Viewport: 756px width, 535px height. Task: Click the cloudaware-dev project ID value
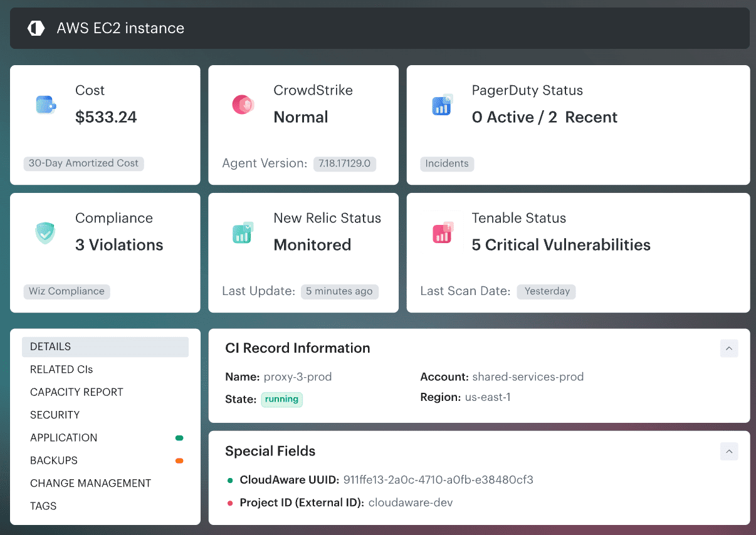pos(411,503)
